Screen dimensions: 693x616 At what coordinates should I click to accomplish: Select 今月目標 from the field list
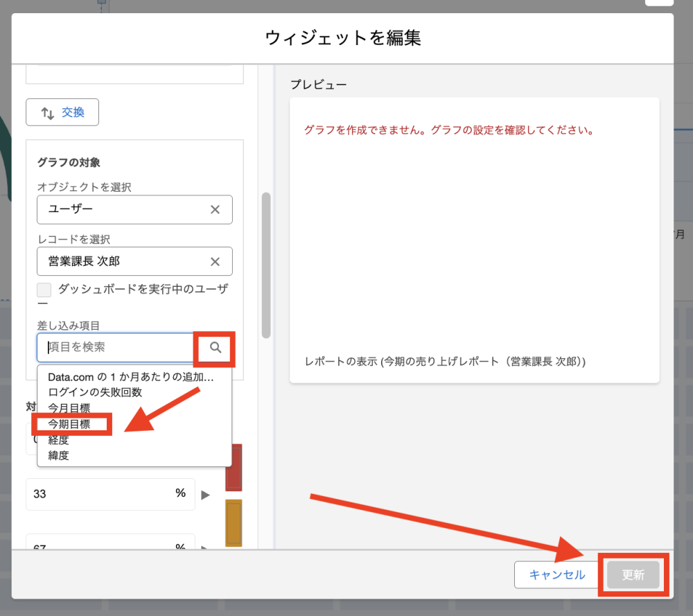click(x=69, y=408)
